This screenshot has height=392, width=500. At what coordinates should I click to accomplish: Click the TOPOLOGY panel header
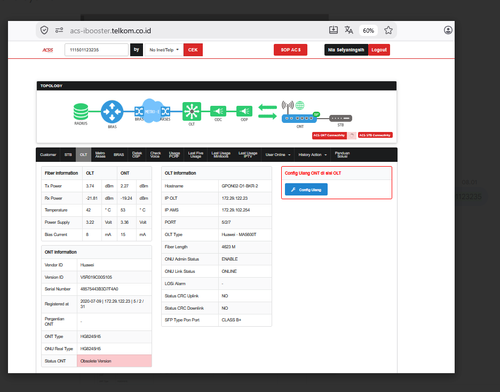coord(216,86)
